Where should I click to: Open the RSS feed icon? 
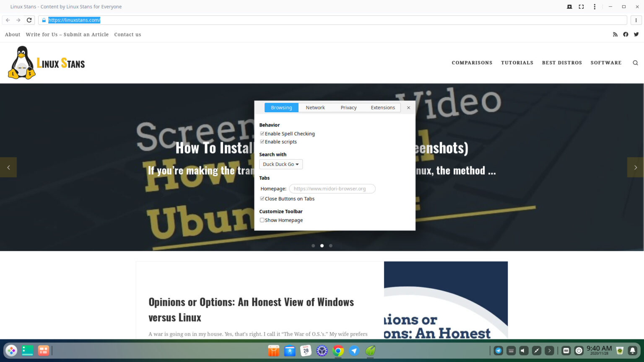tap(615, 34)
